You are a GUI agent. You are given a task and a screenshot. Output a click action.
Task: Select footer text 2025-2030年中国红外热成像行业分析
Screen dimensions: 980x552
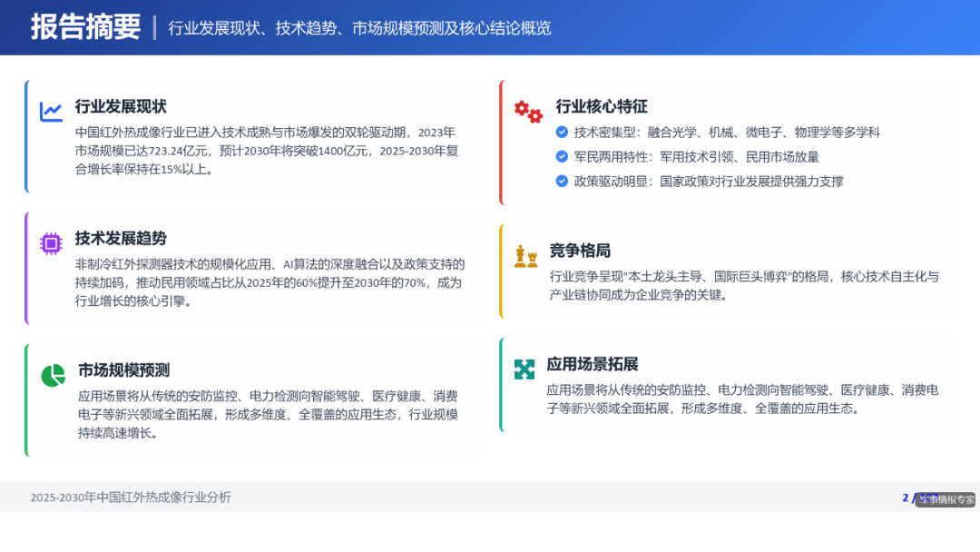(x=132, y=498)
